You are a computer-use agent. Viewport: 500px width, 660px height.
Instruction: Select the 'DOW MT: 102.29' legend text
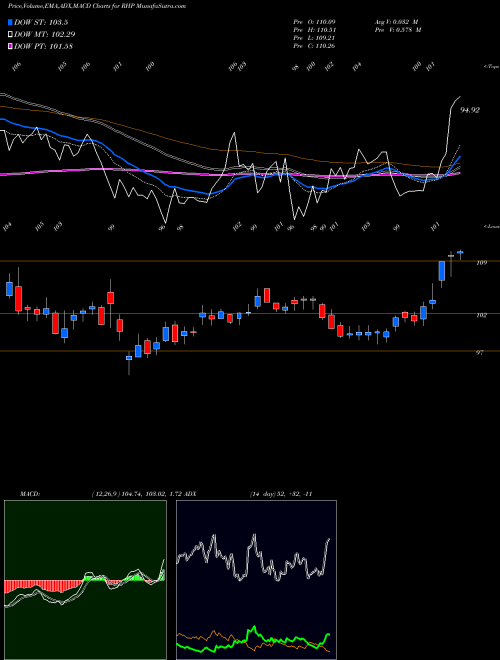(45, 35)
